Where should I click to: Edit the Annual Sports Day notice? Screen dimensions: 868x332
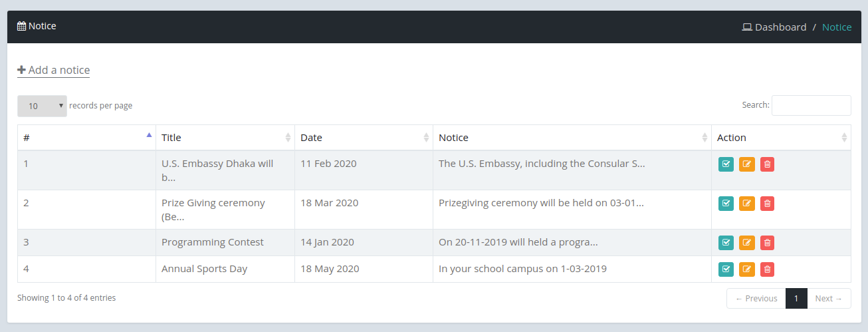pyautogui.click(x=747, y=269)
